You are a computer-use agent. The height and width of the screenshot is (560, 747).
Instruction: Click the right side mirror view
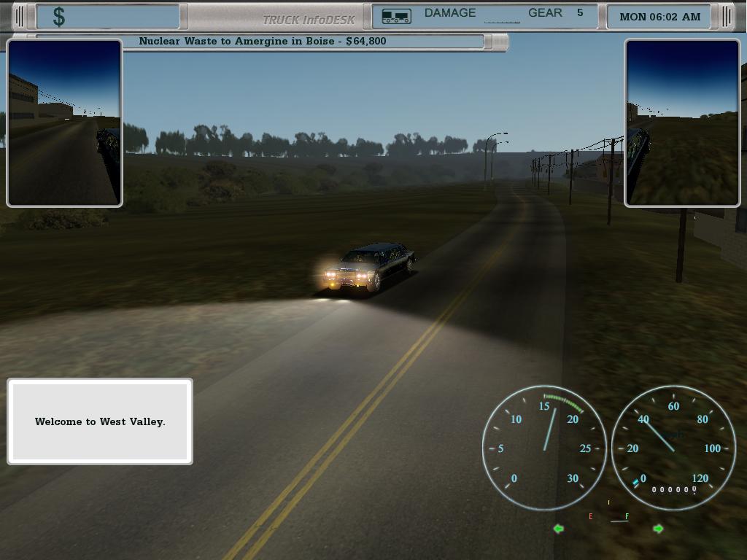[x=682, y=122]
